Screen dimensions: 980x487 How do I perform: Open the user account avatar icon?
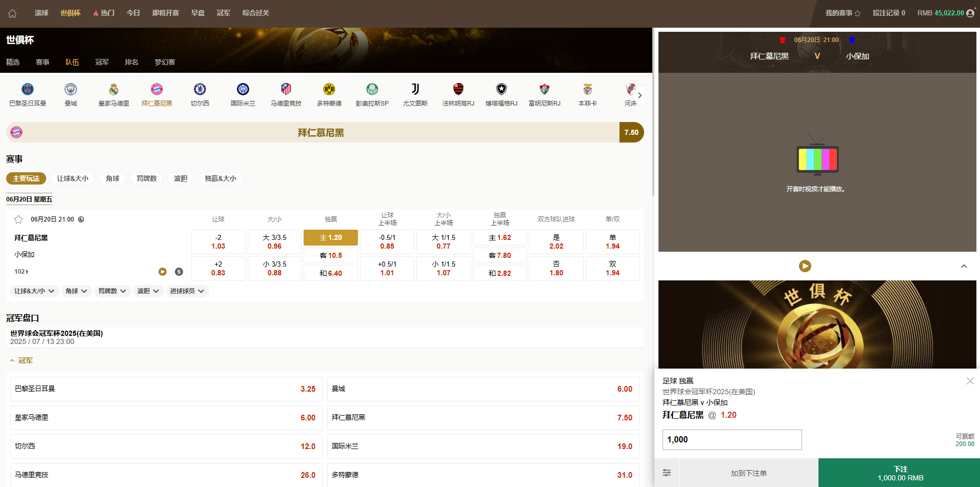click(970, 13)
